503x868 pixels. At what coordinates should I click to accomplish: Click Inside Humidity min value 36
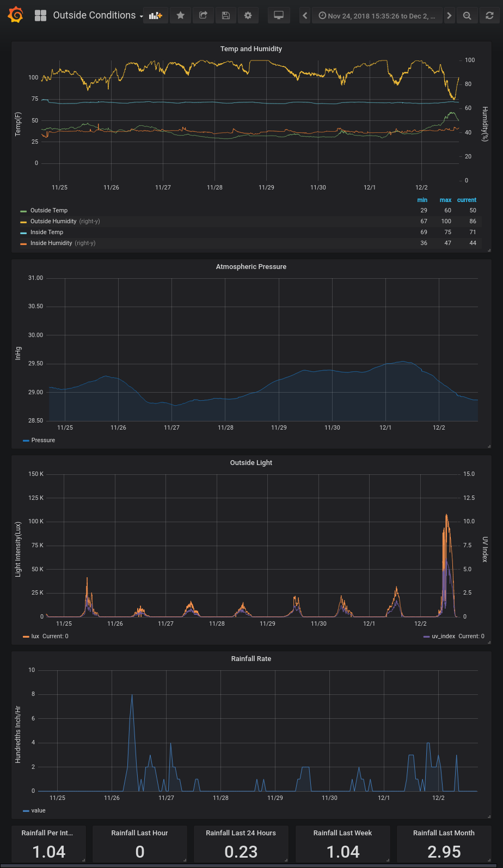coord(424,243)
